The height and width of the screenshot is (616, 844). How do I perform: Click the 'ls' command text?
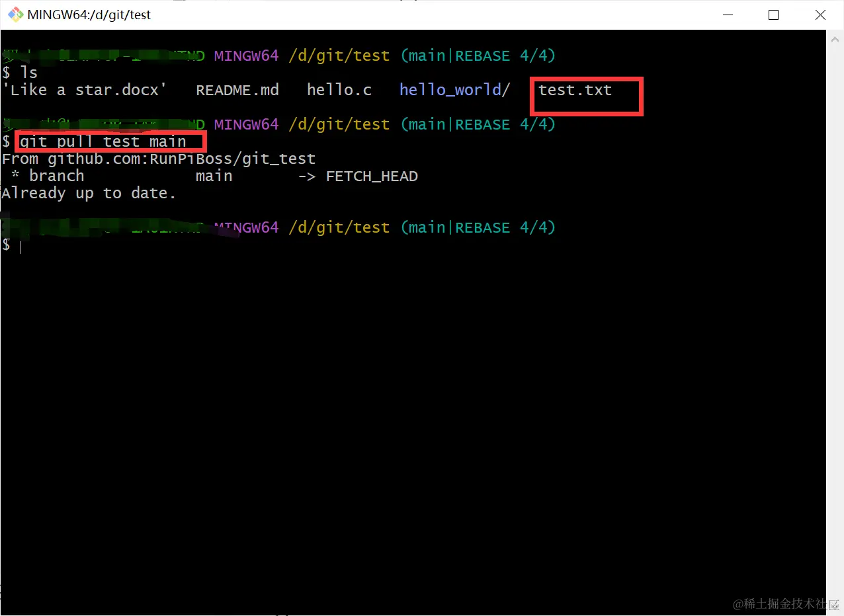[29, 73]
